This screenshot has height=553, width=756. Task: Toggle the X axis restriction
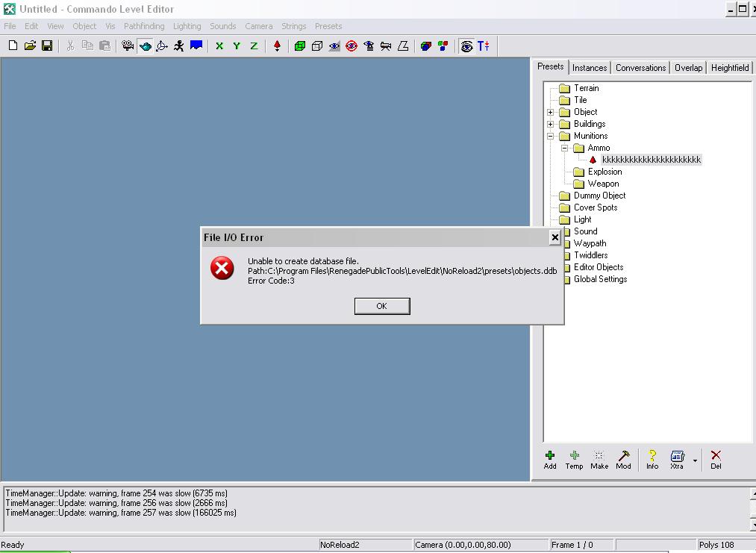coord(219,46)
